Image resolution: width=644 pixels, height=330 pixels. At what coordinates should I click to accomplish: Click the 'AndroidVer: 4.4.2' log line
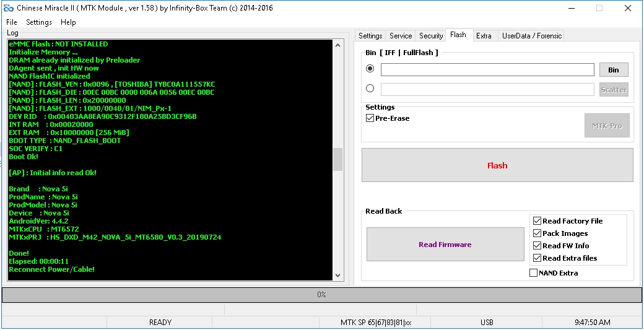pyautogui.click(x=38, y=221)
